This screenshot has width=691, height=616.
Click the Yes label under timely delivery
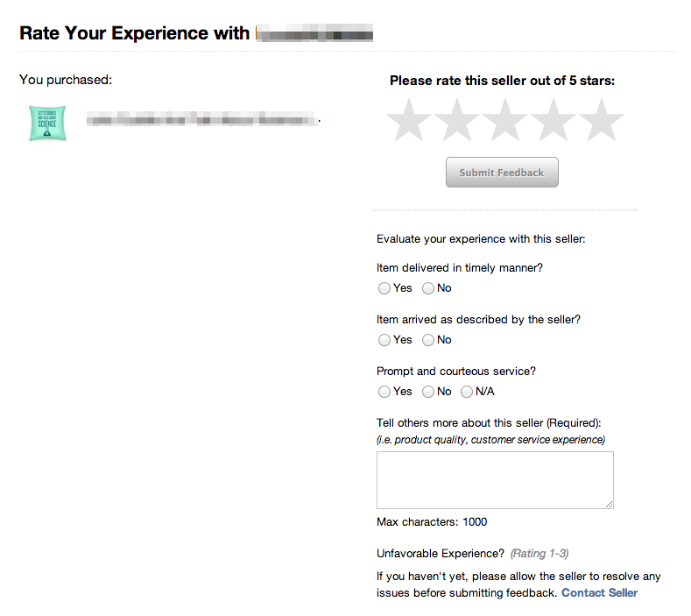[403, 288]
